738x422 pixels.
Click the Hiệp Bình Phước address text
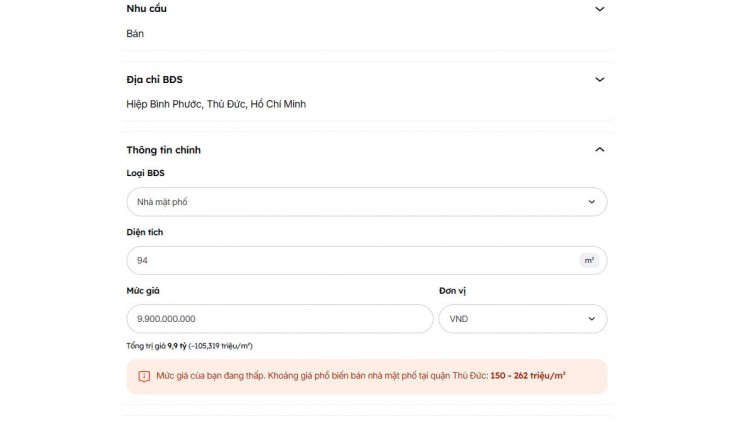tap(216, 104)
